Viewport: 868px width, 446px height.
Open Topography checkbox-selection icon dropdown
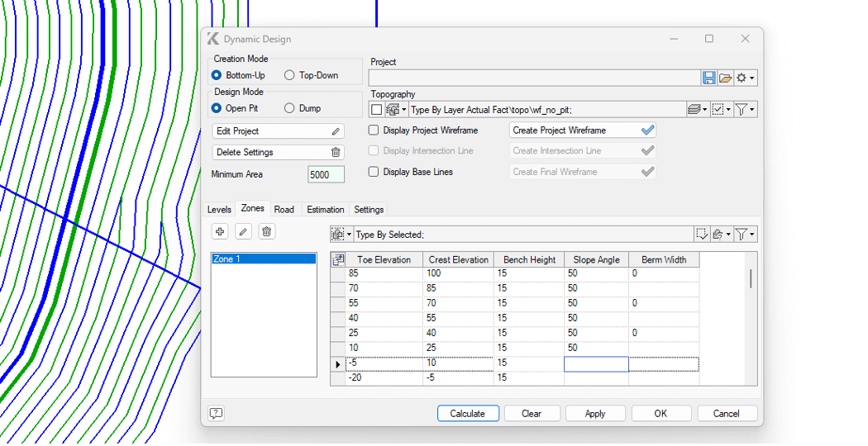[x=722, y=110]
